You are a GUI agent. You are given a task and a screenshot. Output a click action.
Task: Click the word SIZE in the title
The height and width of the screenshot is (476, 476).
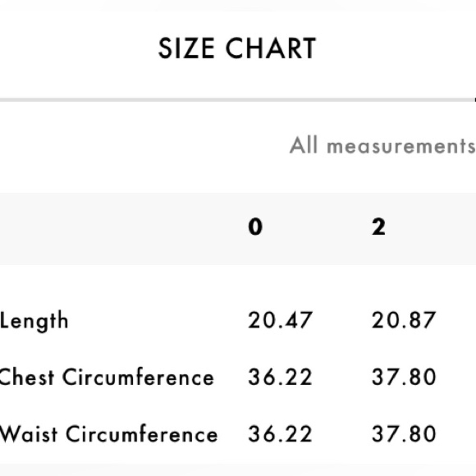(187, 48)
